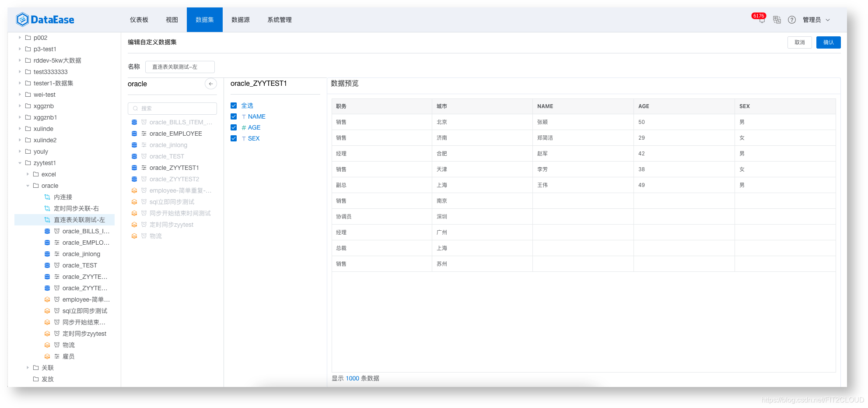Open the notification bell with 6176 badge

[x=762, y=20]
